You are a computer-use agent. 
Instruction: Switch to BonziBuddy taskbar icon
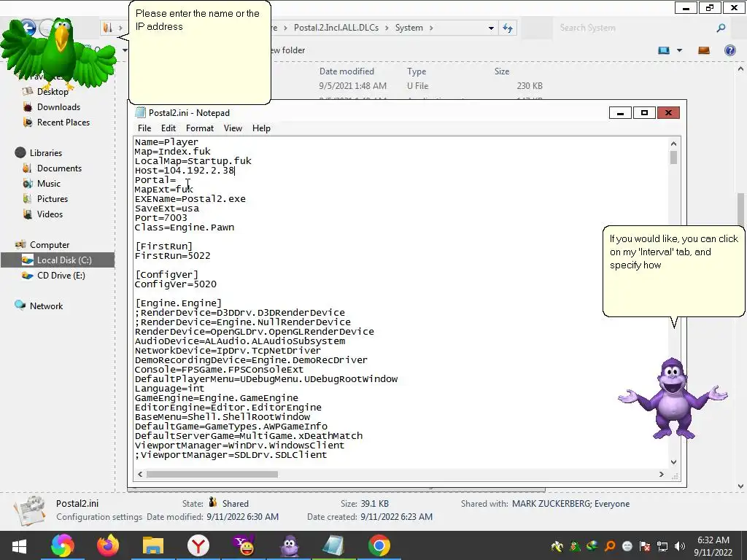[x=289, y=545]
